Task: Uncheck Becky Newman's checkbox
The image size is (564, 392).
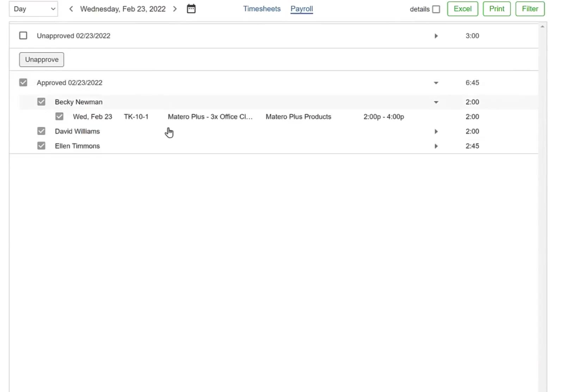Action: pyautogui.click(x=41, y=102)
